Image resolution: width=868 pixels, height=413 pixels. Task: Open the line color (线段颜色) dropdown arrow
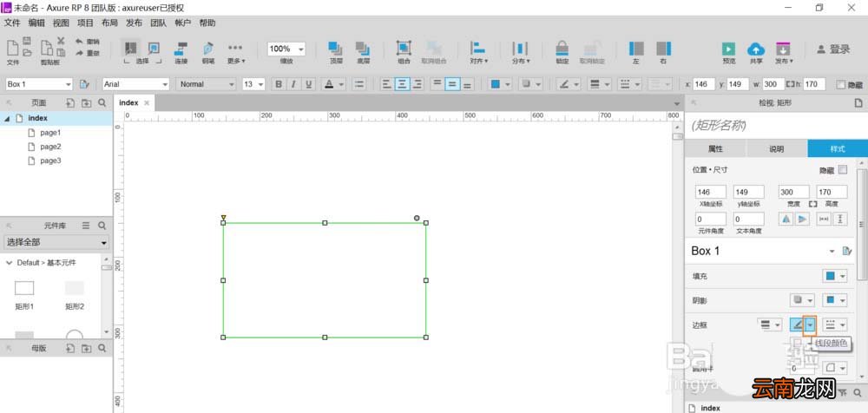coord(810,325)
